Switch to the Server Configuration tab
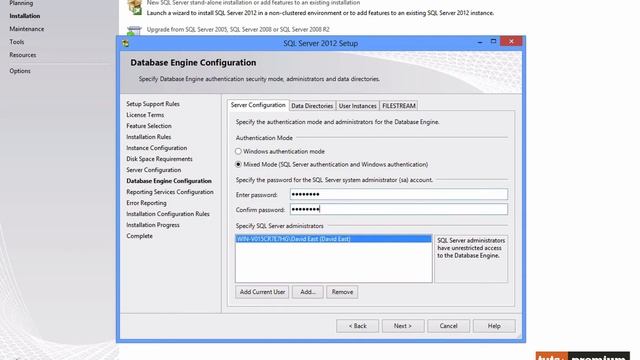Image resolution: width=640 pixels, height=360 pixels. [x=258, y=105]
